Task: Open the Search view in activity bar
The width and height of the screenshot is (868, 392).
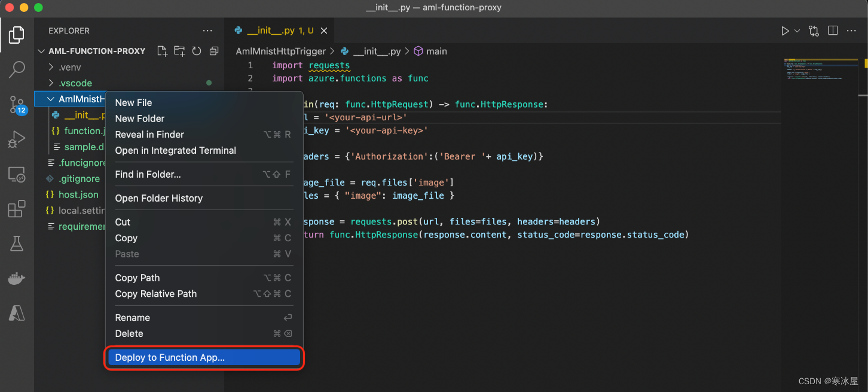Action: [17, 69]
